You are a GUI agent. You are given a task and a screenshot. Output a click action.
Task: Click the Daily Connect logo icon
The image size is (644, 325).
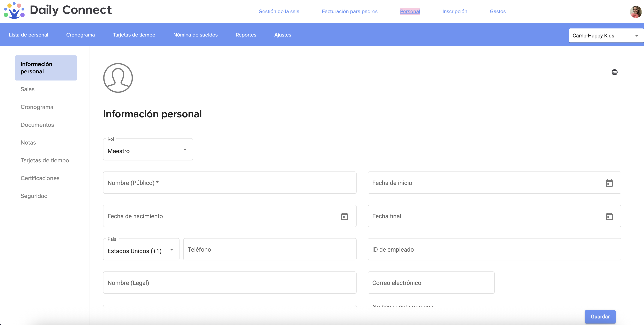pyautogui.click(x=14, y=10)
